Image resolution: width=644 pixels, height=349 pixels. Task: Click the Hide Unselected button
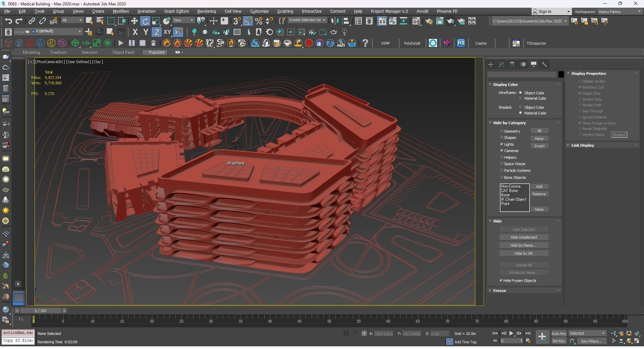click(x=524, y=237)
